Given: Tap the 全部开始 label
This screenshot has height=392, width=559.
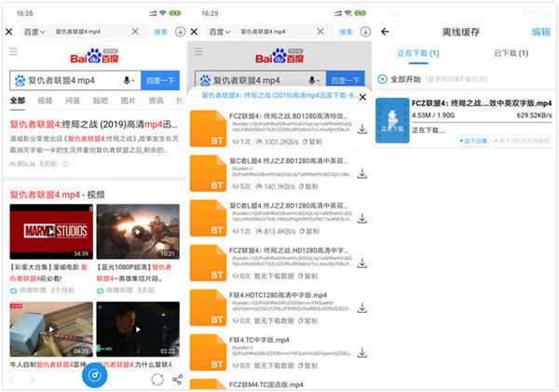Looking at the screenshot, I should pyautogui.click(x=405, y=79).
